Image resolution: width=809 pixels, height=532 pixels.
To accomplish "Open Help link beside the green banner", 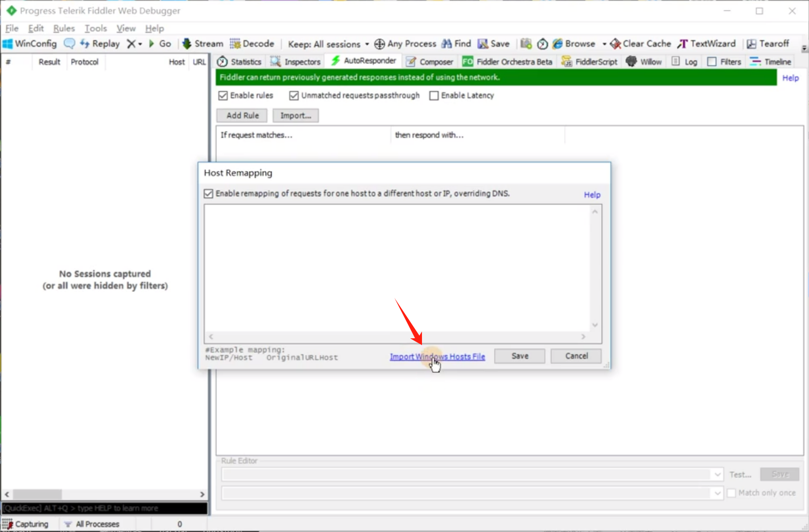I will coord(790,78).
